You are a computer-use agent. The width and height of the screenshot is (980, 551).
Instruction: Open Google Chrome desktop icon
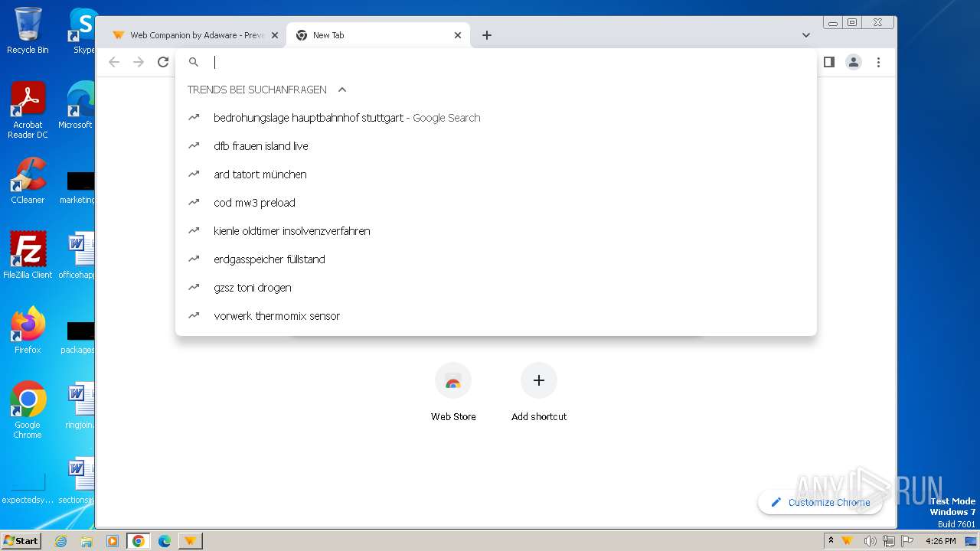click(28, 410)
